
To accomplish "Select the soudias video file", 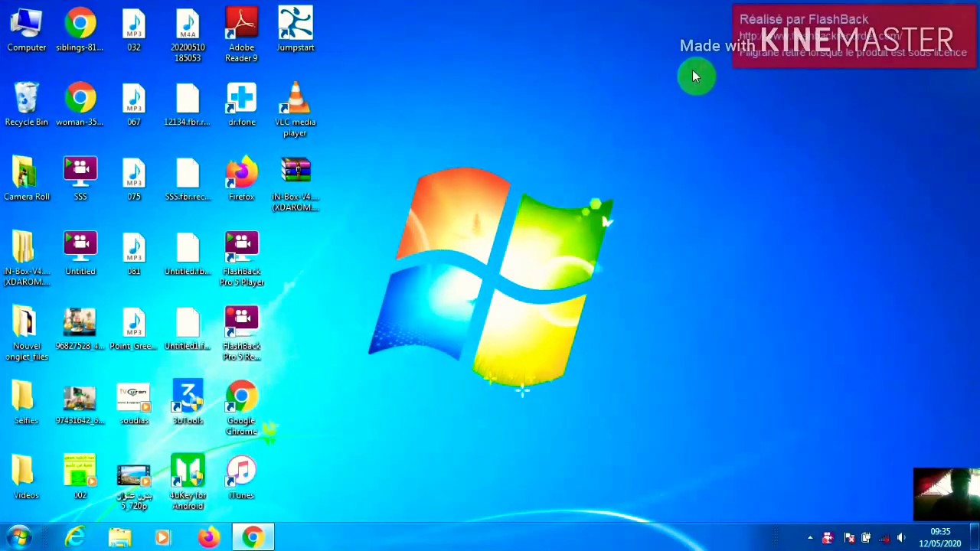I will click(134, 403).
